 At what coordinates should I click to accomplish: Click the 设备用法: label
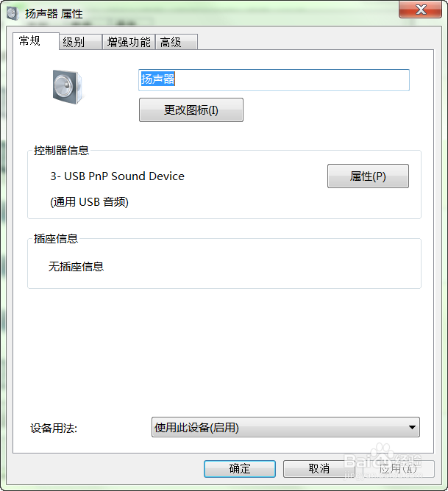[54, 429]
